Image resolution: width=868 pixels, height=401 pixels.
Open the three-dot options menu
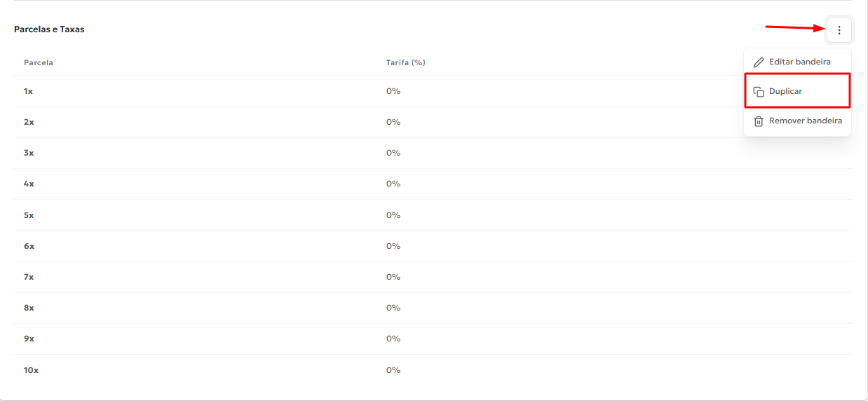pyautogui.click(x=839, y=30)
